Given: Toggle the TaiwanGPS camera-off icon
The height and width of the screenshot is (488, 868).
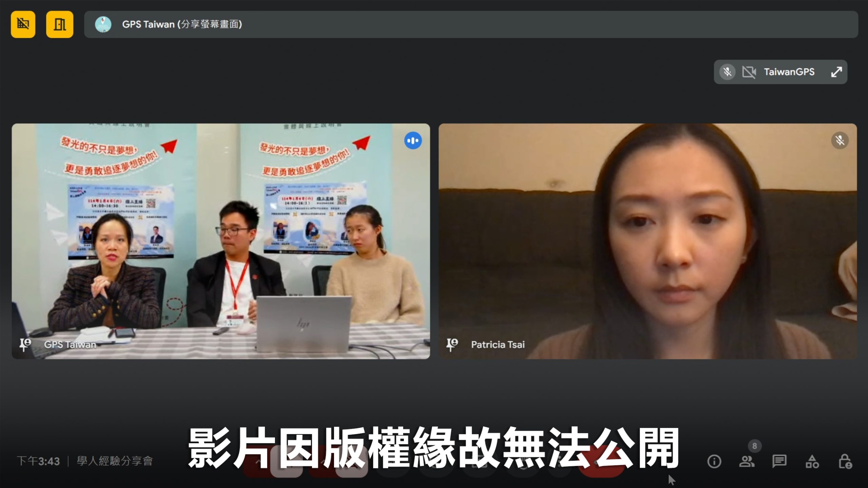Looking at the screenshot, I should pyautogui.click(x=749, y=72).
